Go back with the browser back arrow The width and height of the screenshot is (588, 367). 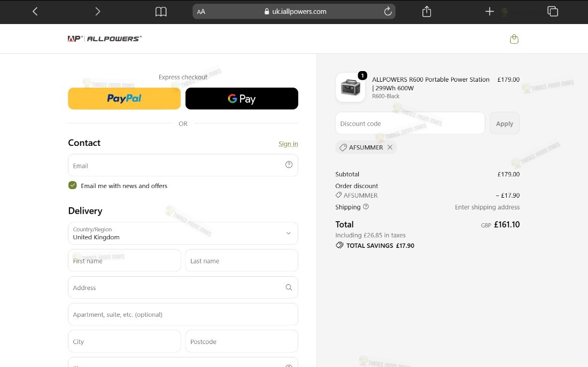click(x=35, y=12)
